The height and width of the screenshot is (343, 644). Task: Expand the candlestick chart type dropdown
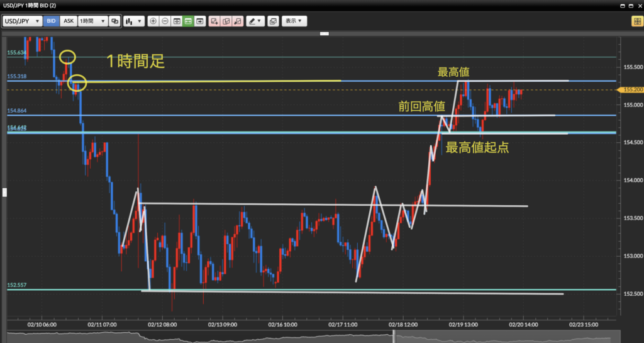pyautogui.click(x=133, y=21)
